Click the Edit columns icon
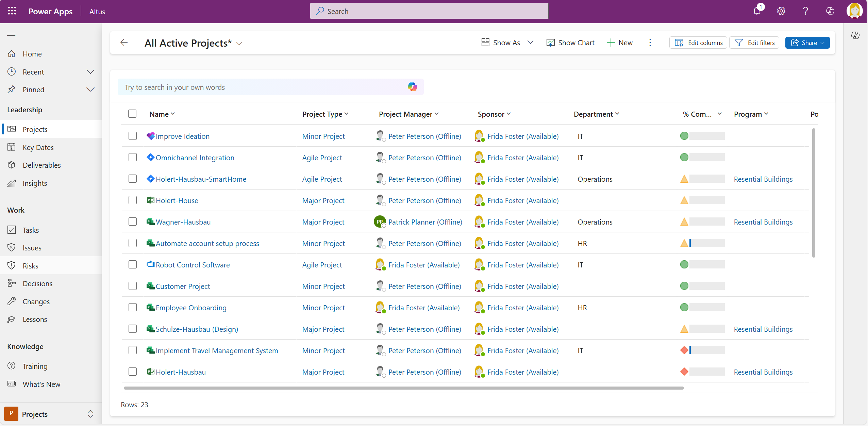Viewport: 868px width, 426px height. [679, 43]
